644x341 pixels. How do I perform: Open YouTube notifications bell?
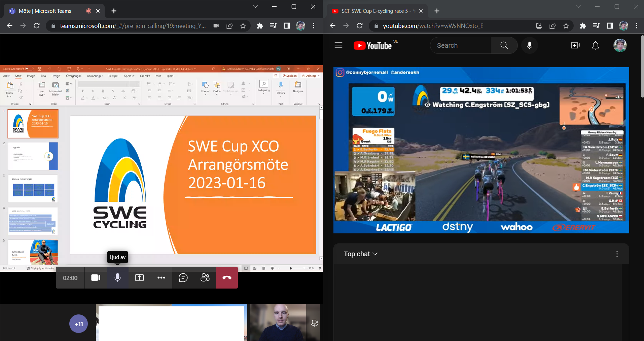(596, 45)
